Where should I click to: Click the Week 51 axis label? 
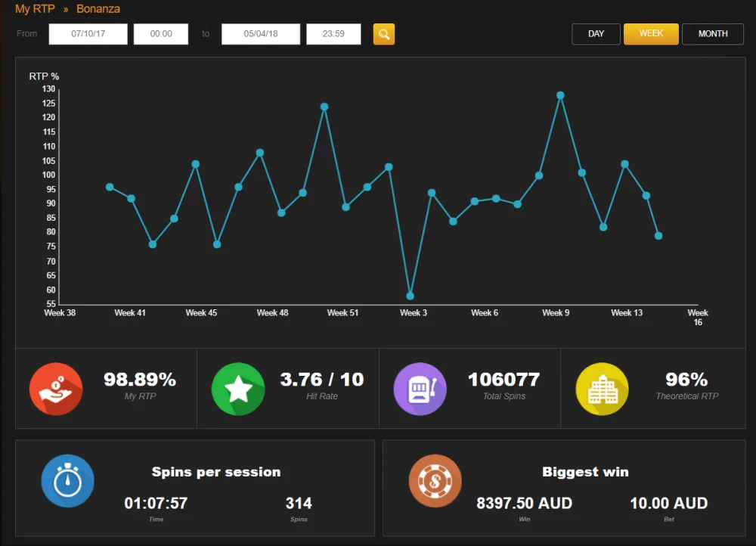pyautogui.click(x=342, y=312)
